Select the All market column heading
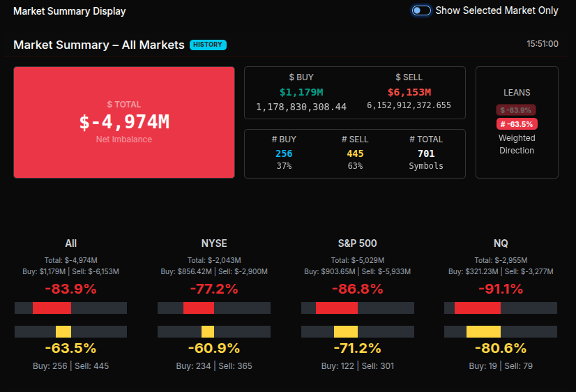This screenshot has height=392, width=576. click(70, 243)
